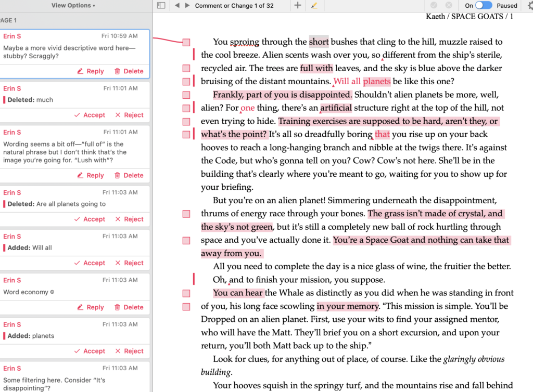
Task: Click highlighted phrase 'in your memory'
Action: click(347, 306)
